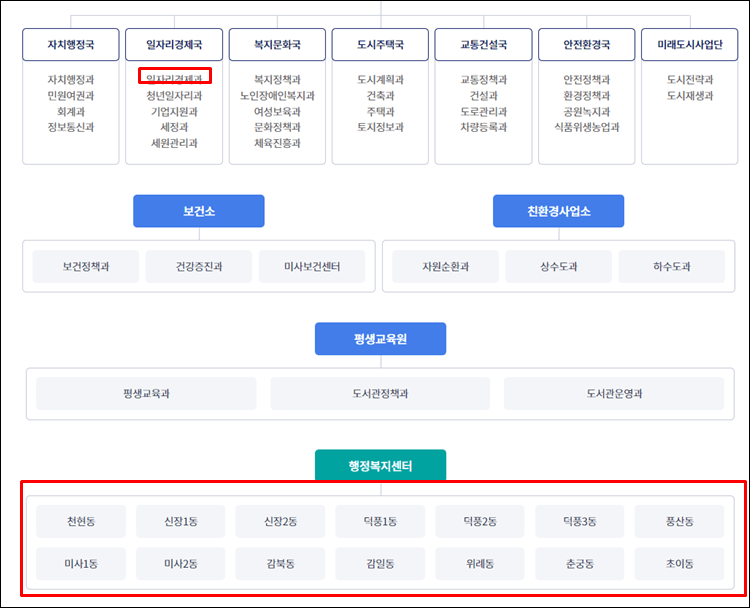Click 기업지원과 department

(174, 111)
